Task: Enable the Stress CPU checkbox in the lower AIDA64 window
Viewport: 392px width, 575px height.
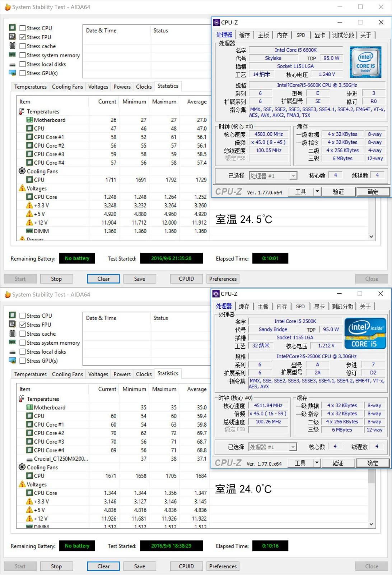Action: point(23,316)
